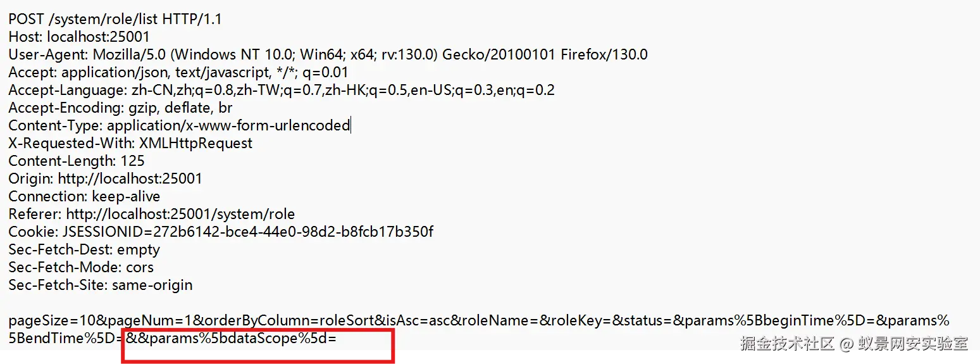Click the Connection: keep-alive header

[x=84, y=196]
